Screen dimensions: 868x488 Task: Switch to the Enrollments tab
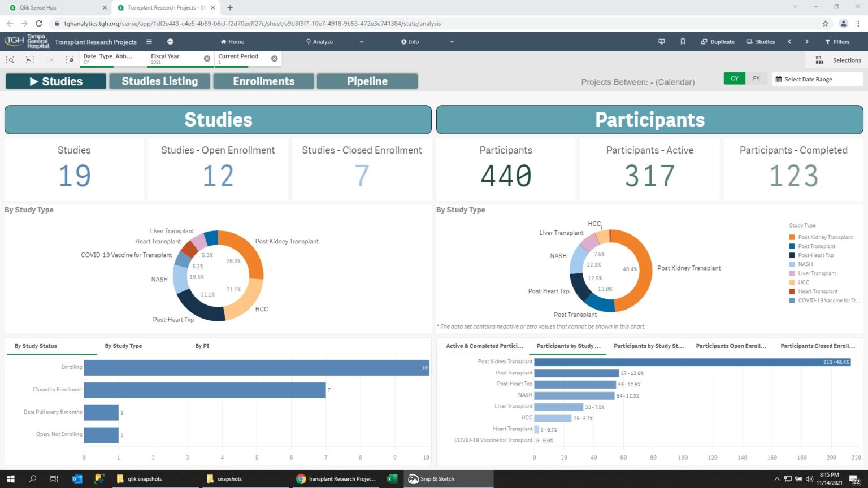coord(263,81)
